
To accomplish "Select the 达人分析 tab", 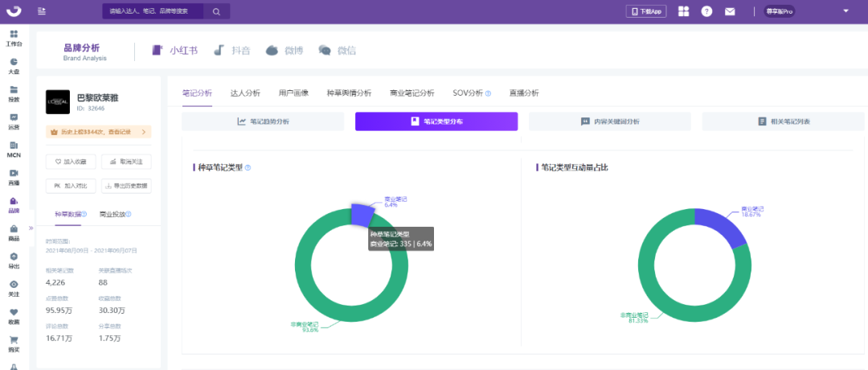I will [x=245, y=93].
